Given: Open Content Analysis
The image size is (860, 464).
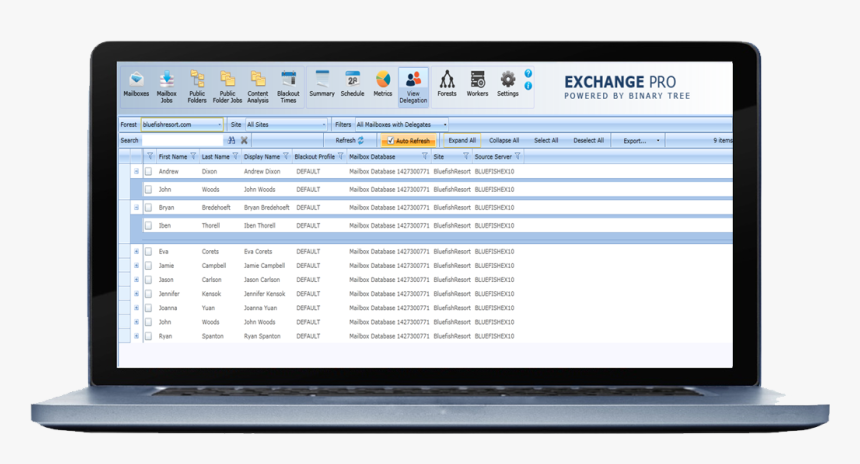Looking at the screenshot, I should pos(258,87).
